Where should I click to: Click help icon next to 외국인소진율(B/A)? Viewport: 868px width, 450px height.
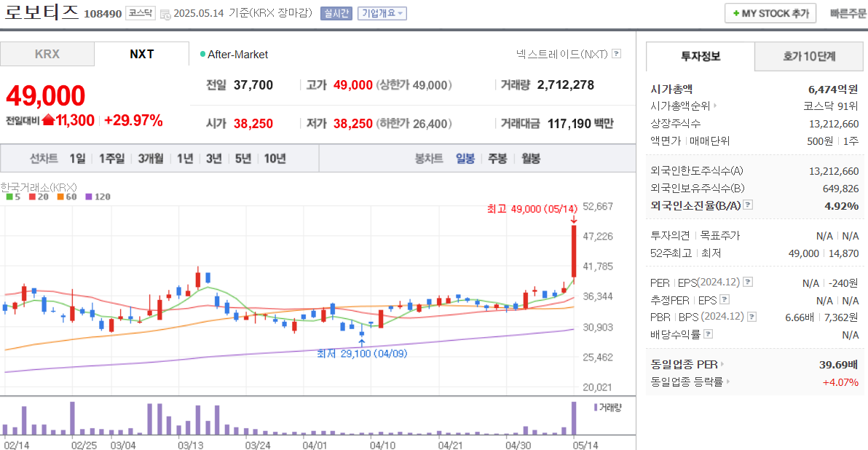point(747,205)
